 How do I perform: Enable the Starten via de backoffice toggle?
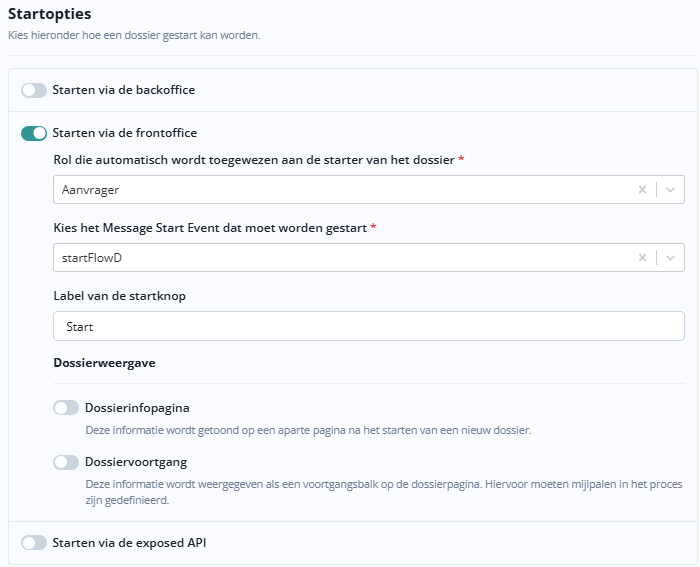34,90
